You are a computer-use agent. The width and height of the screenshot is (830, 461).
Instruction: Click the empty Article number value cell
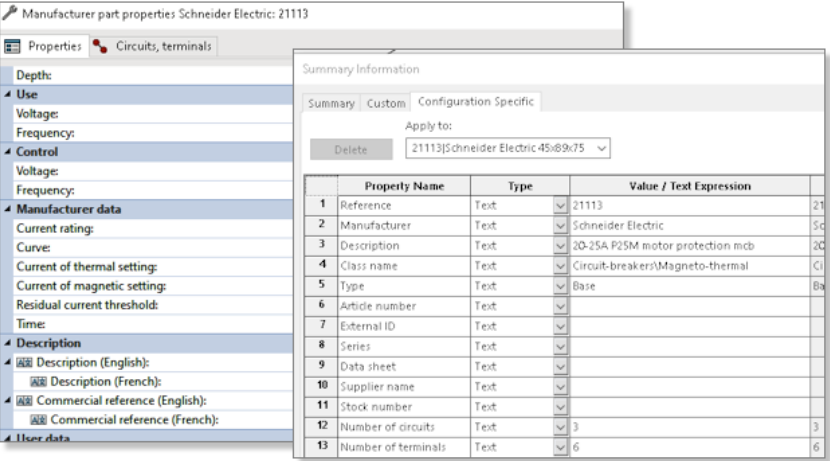click(690, 306)
